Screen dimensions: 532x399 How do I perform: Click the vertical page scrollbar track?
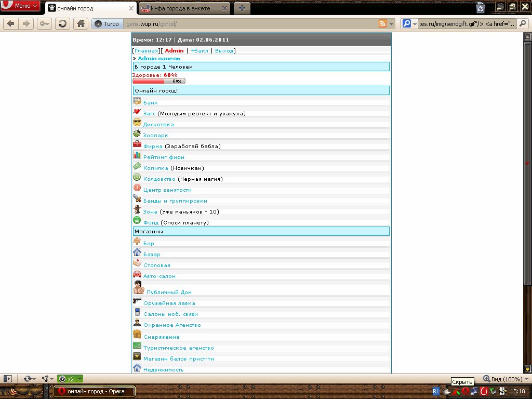point(527,204)
